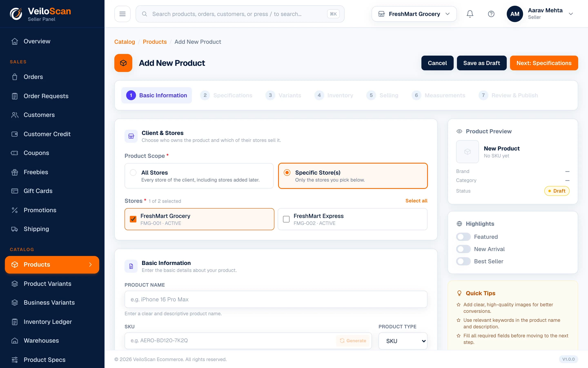Click the VeiloScan logo icon
Screen dimensions: 588x368
(x=16, y=14)
